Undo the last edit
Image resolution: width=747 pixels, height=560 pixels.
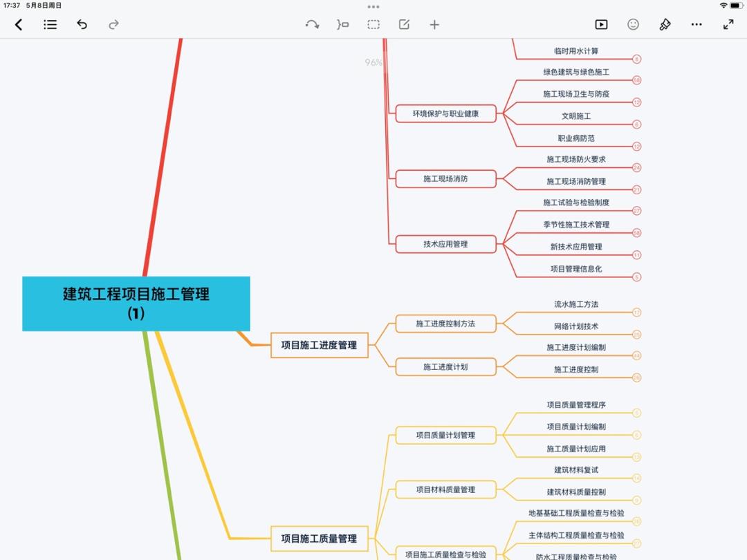(x=82, y=24)
